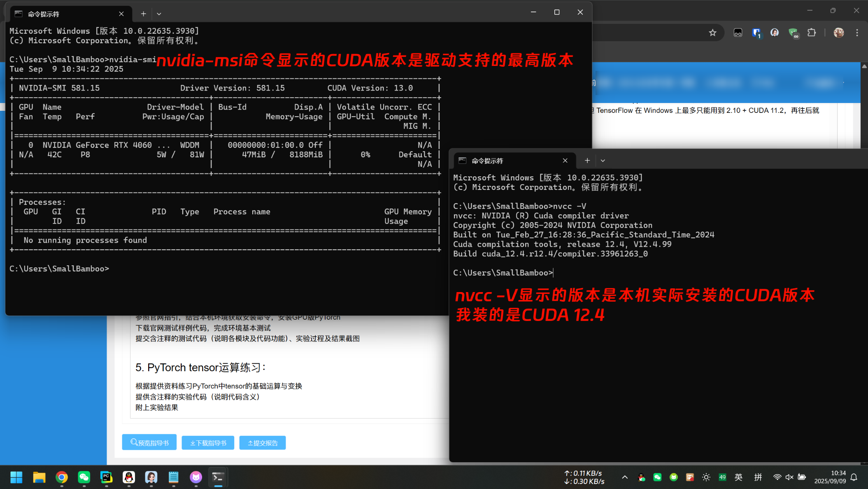Open Windows Terminal from the taskbar
The image size is (868, 489).
coord(218,477)
